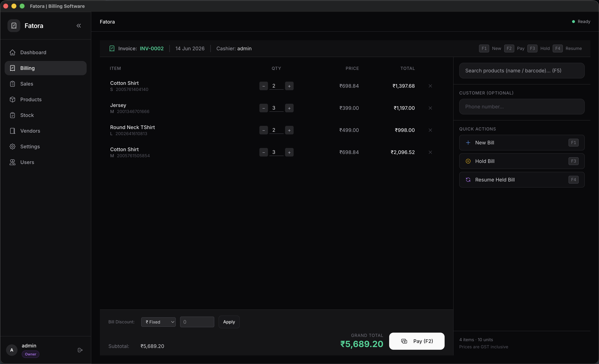Click the customer phone number field
This screenshot has width=599, height=364.
[x=522, y=107]
